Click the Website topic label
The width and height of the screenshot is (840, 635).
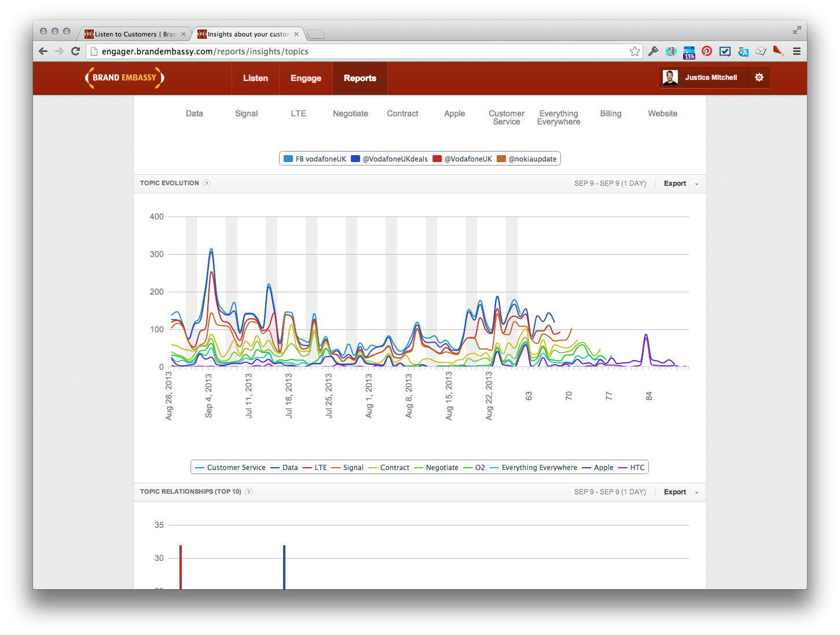[x=663, y=114]
